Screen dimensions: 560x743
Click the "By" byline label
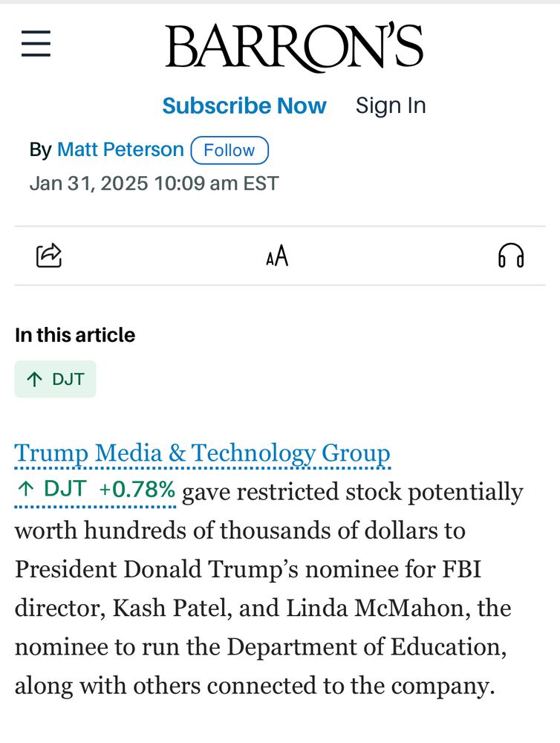pyautogui.click(x=40, y=150)
